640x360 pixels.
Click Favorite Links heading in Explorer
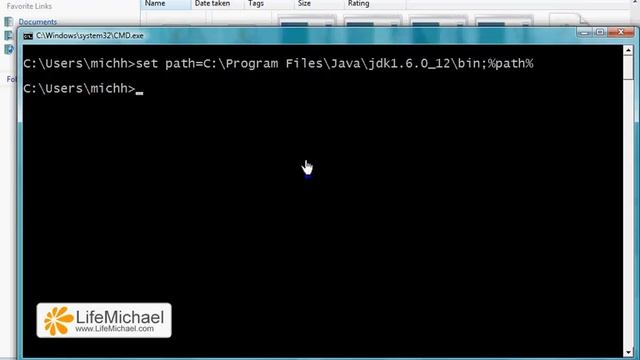[29, 6]
